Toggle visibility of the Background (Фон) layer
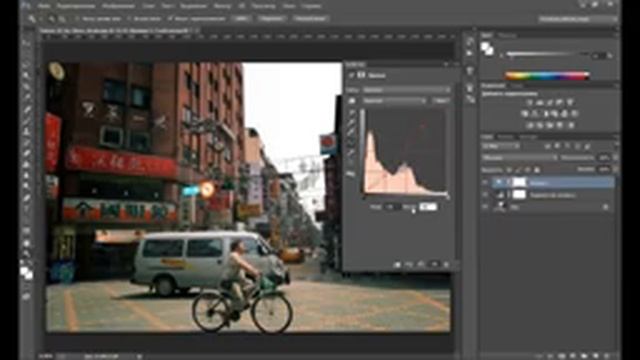This screenshot has width=640, height=360. [x=485, y=207]
